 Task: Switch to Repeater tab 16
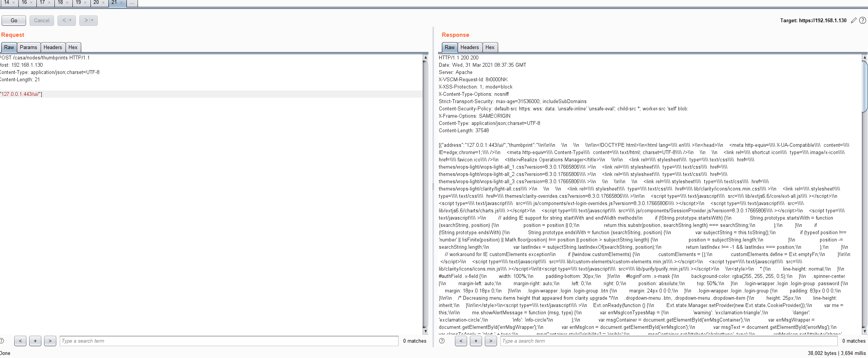pyautogui.click(x=24, y=2)
